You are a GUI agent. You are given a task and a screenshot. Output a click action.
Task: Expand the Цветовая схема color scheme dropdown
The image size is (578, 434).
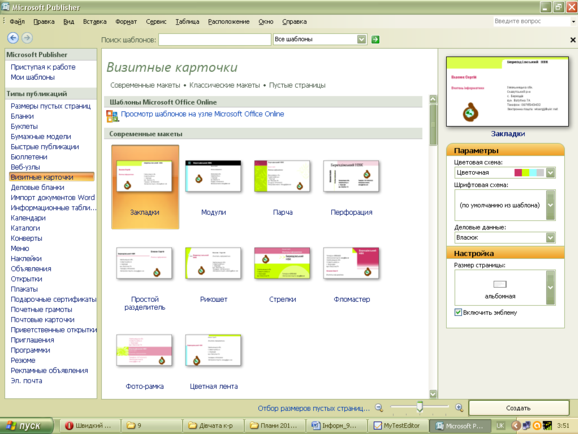[x=550, y=173]
